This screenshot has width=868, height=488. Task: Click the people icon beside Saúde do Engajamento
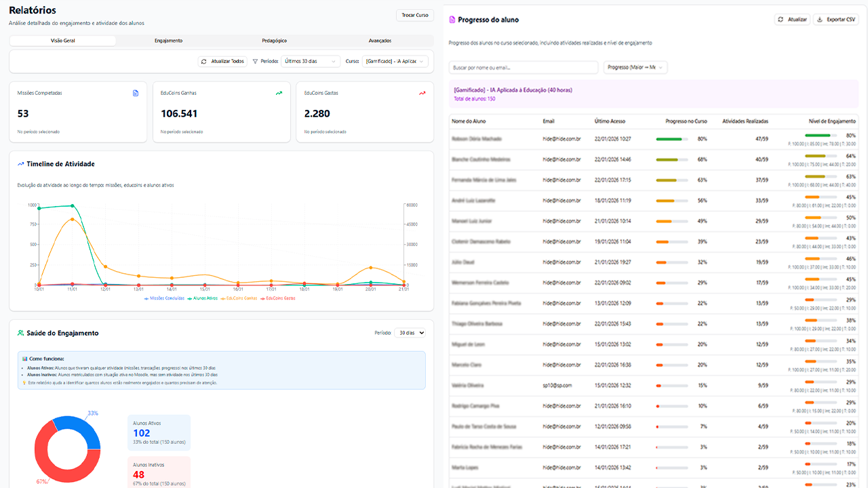coord(21,333)
